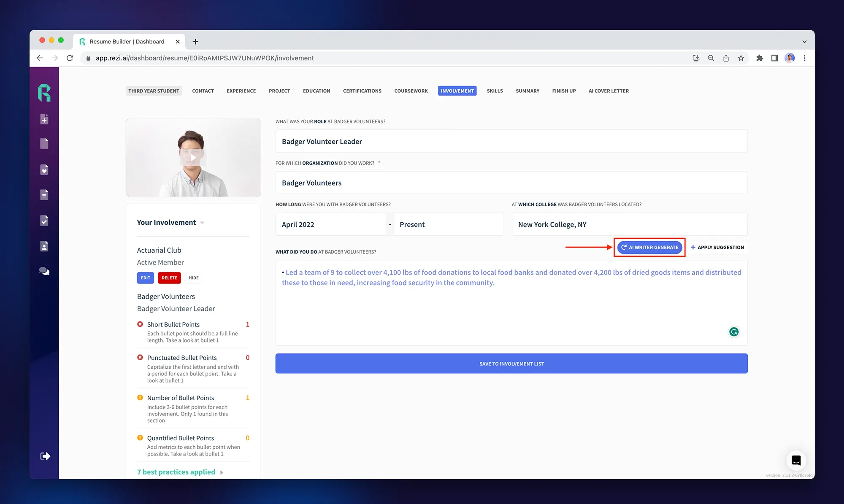Click the logout arrow icon in sidebar
The image size is (844, 504).
click(x=45, y=456)
